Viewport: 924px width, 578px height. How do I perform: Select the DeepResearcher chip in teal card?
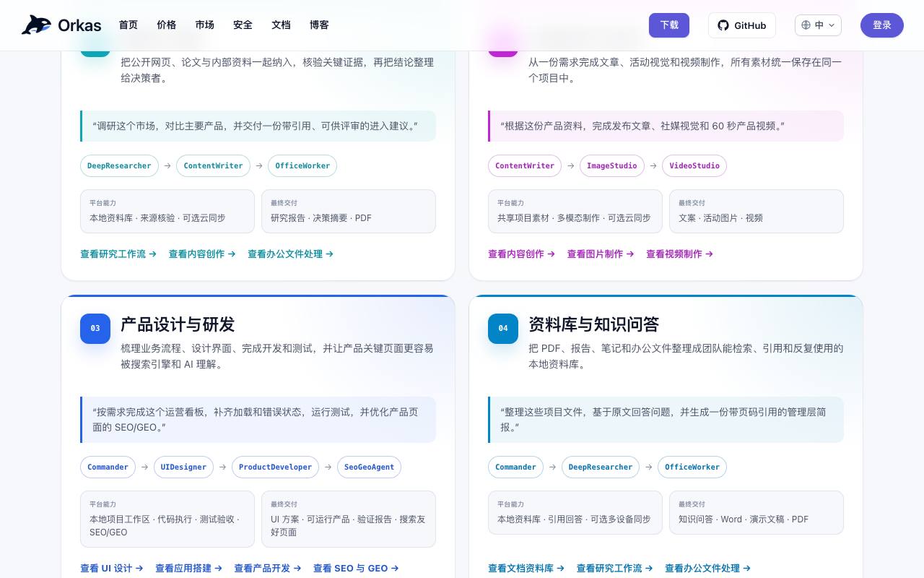point(120,166)
